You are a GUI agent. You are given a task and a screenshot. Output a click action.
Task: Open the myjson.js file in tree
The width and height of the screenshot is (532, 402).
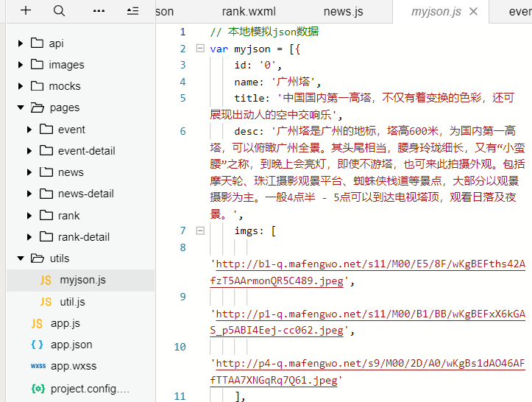83,280
